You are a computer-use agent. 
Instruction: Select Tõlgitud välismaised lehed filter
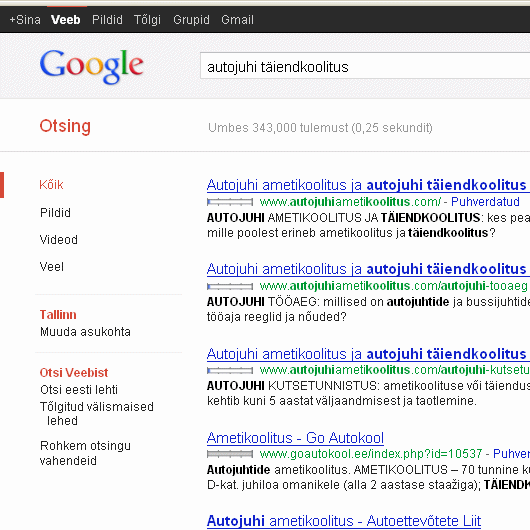pyautogui.click(x=97, y=413)
